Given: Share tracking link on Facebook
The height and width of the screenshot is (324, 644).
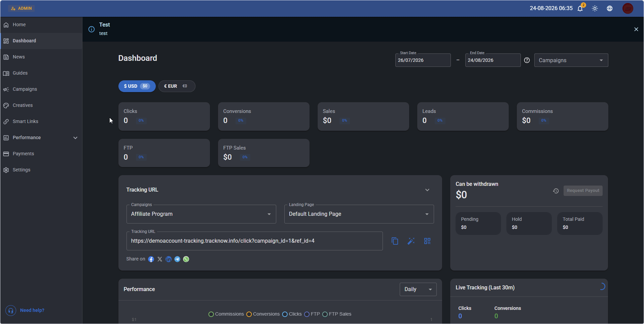Looking at the screenshot, I should tap(151, 259).
